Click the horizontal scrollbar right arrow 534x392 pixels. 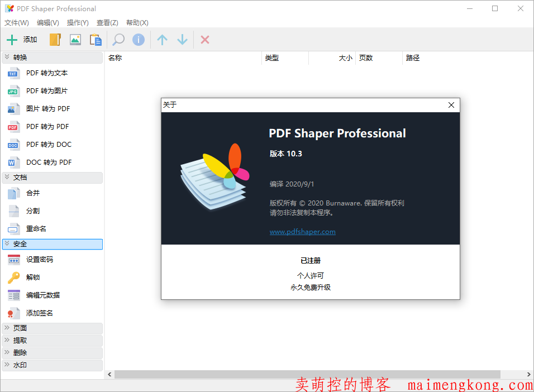click(528, 375)
